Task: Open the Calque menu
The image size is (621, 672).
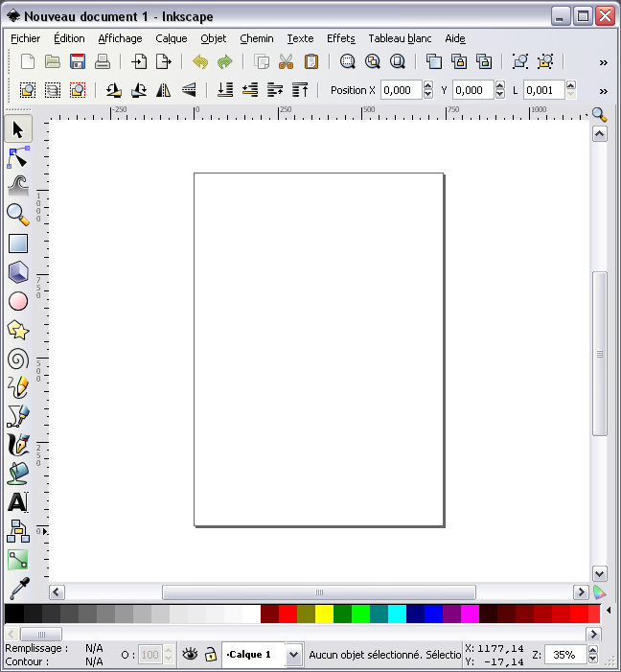Action: 172,38
